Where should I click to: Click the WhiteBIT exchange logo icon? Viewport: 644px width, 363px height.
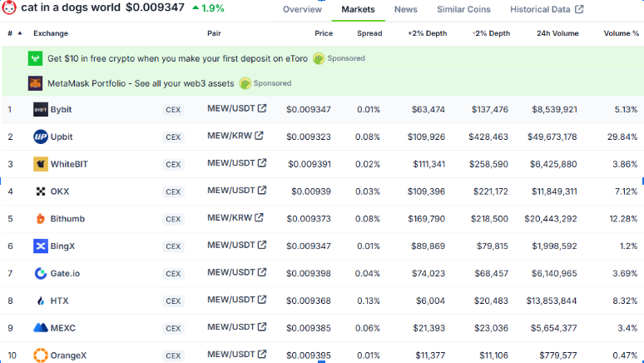point(41,164)
